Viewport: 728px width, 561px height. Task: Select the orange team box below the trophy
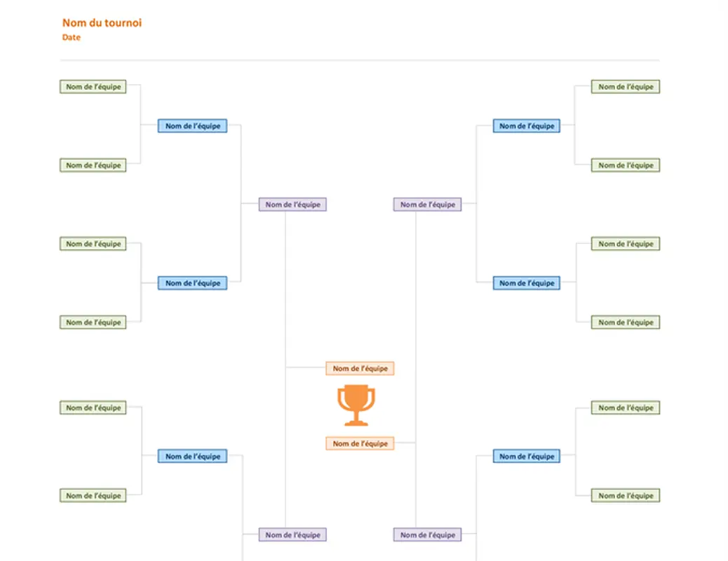pyautogui.click(x=360, y=443)
